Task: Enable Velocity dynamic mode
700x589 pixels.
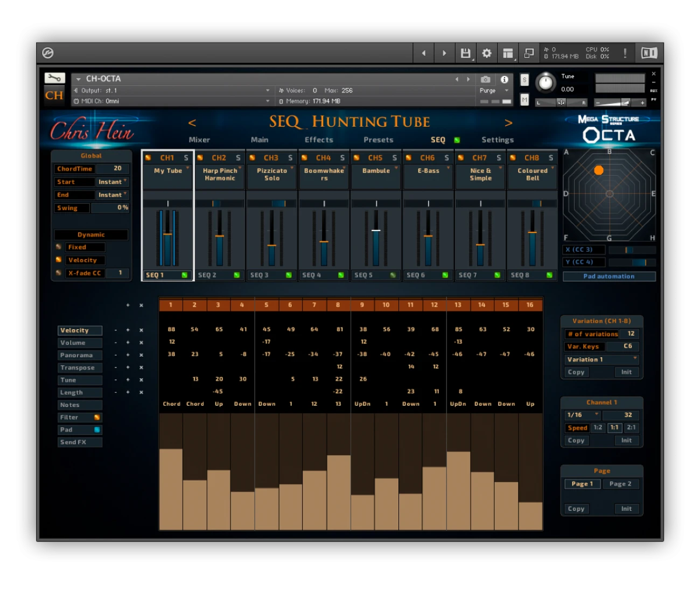Action: [59, 260]
